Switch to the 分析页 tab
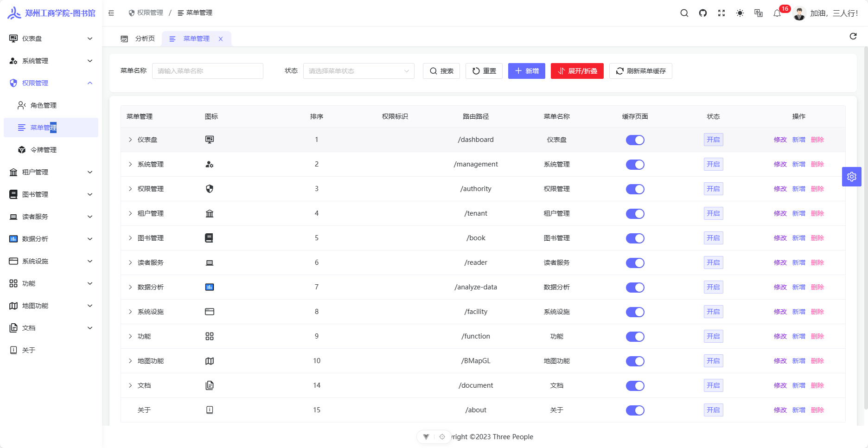The width and height of the screenshot is (868, 448). 138,39
